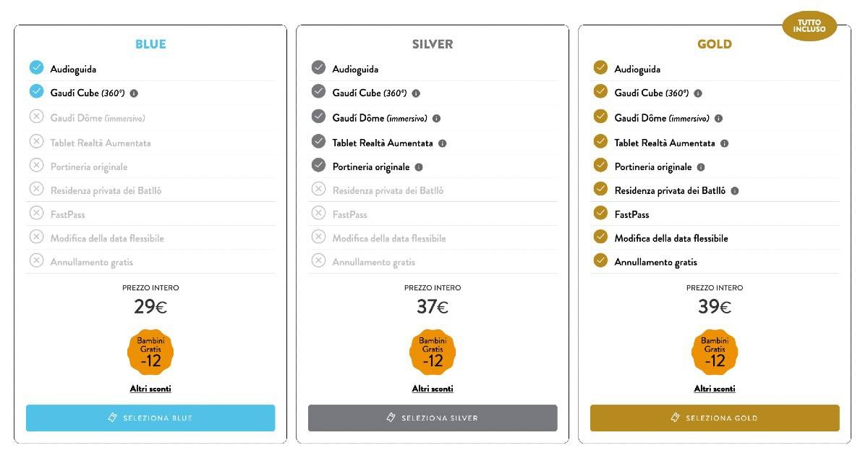Click gold checkmark next to Annullamento gratis
The width and height of the screenshot is (868, 456).
[600, 261]
